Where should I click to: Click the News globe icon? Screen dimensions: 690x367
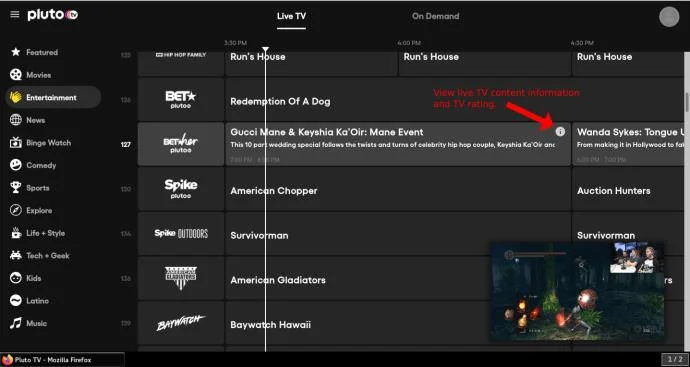pyautogui.click(x=16, y=120)
